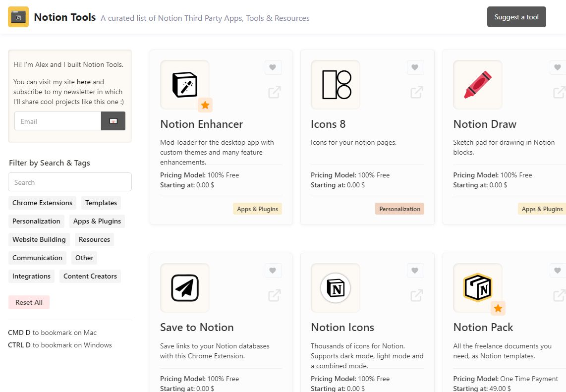566x392 pixels.
Task: Favorite Notion Pack with the heart icon
Action: (x=558, y=271)
